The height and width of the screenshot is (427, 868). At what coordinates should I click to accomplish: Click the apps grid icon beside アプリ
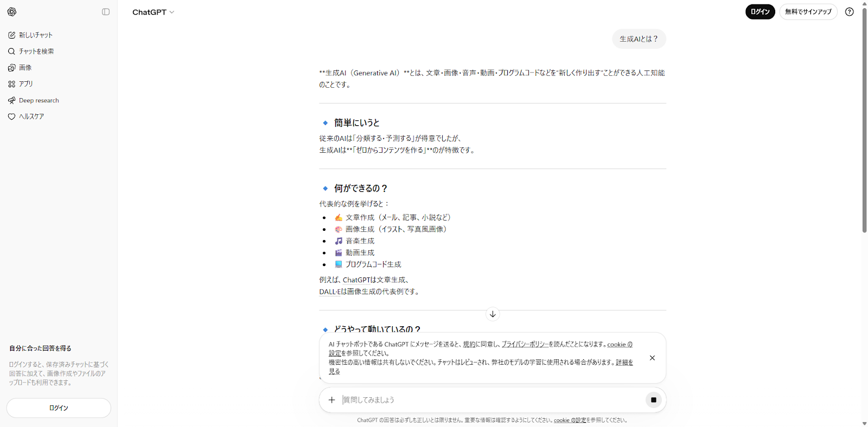point(11,84)
